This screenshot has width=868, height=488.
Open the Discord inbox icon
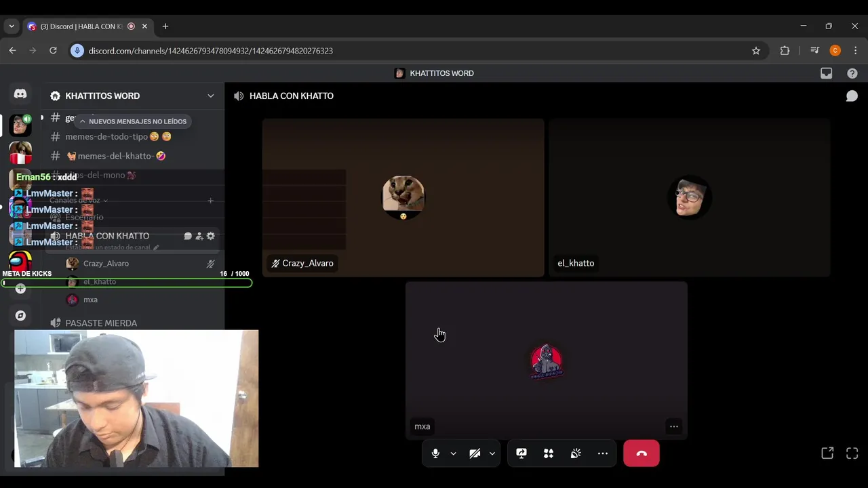[x=826, y=73]
